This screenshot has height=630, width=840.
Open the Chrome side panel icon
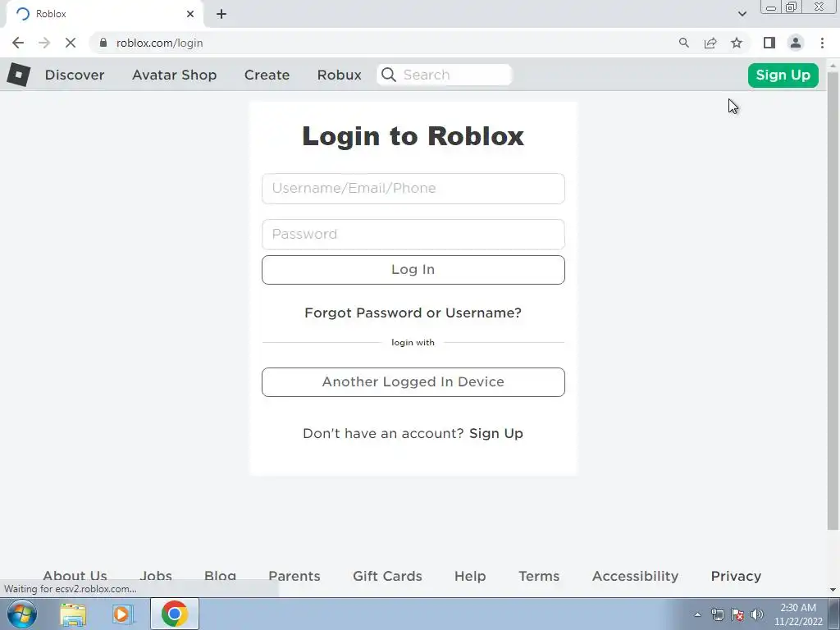pyautogui.click(x=769, y=43)
